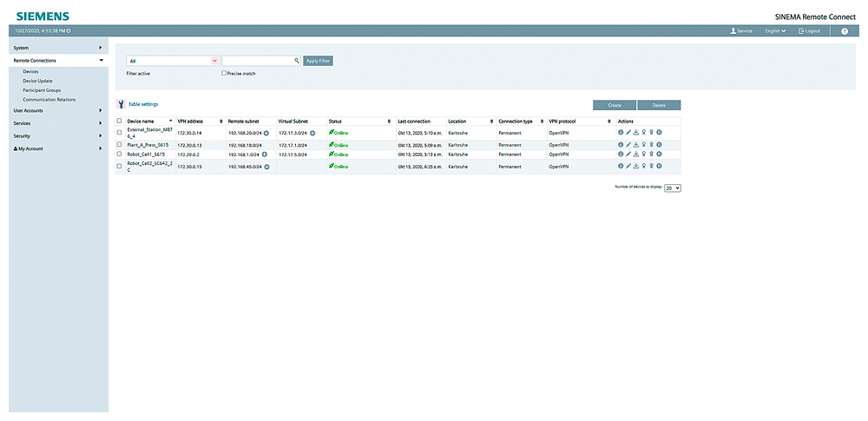Click the Apply Filter button

318,61
